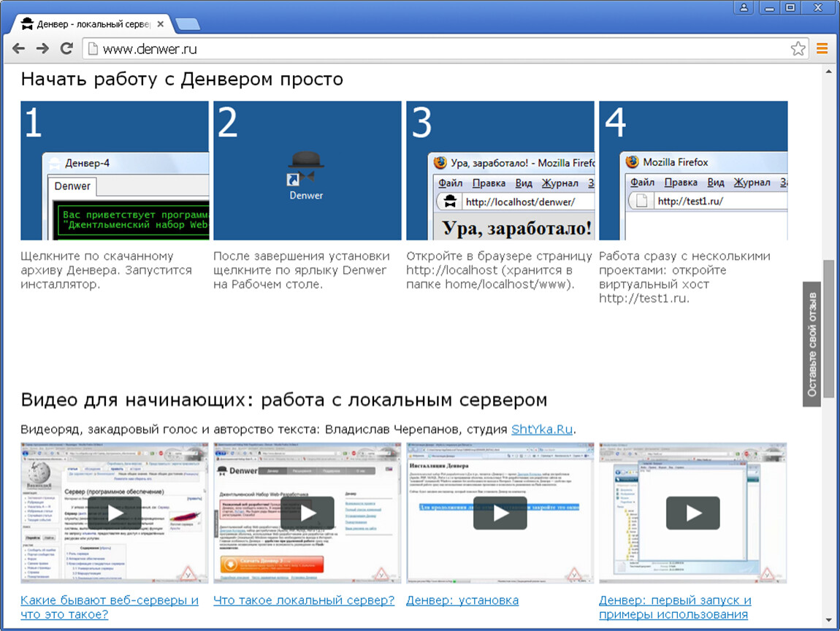This screenshot has height=631, width=840.
Task: Open the ShtYka.Ru studio link
Action: point(542,429)
